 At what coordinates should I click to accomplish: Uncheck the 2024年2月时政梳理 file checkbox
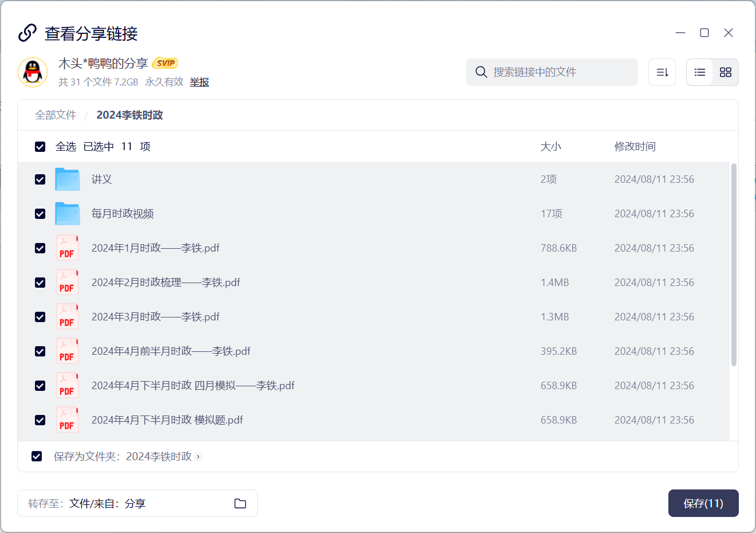(40, 283)
